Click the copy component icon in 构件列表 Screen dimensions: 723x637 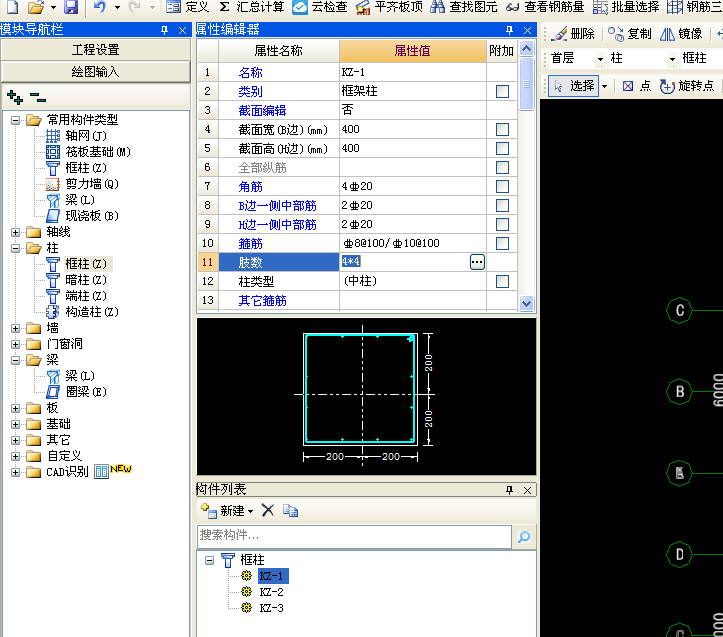point(290,511)
